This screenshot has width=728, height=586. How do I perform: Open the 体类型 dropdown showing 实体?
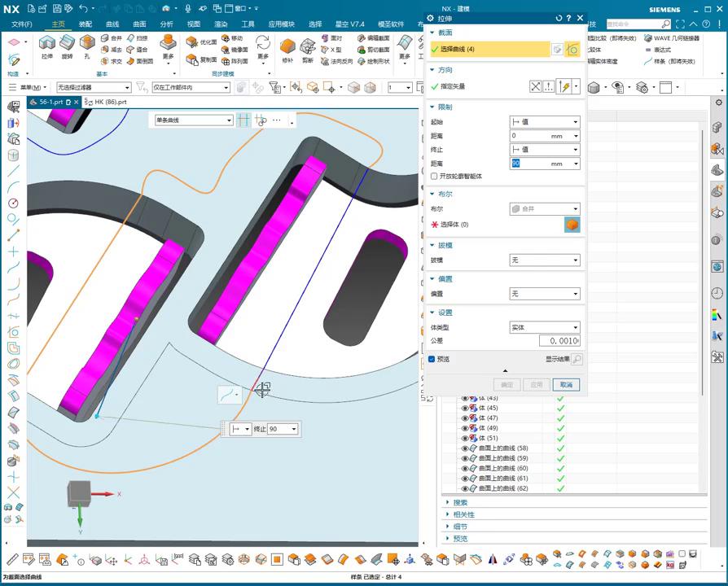[544, 327]
